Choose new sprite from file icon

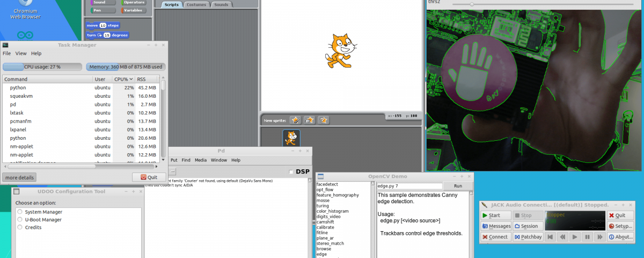[x=309, y=120]
